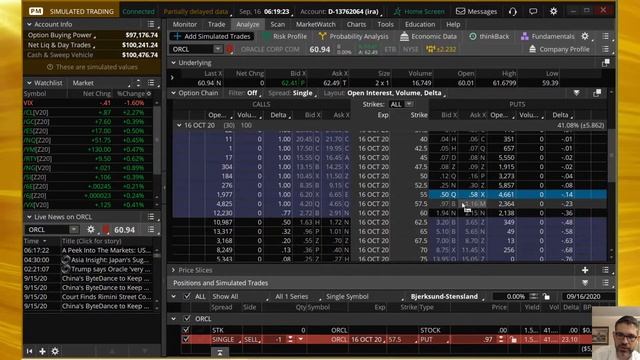Open 'Court Finds Rimini Street Co...' story

[106, 297]
